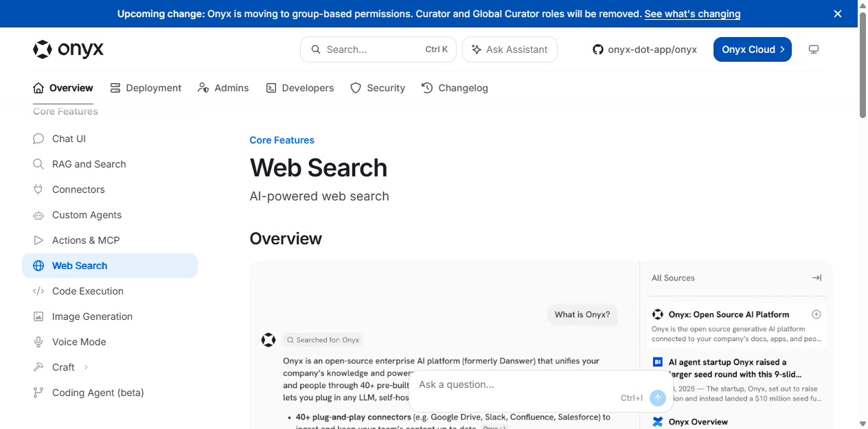868x429 pixels.
Task: Dismiss the announcement banner with X
Action: point(838,14)
